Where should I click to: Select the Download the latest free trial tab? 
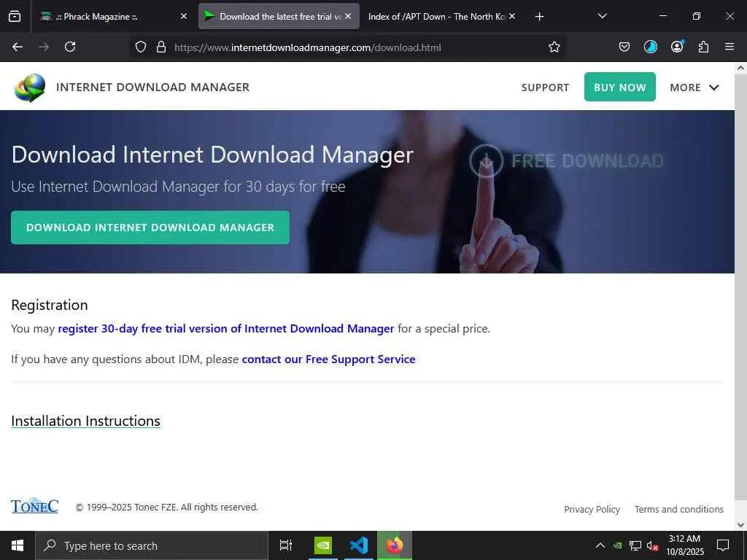tap(279, 16)
